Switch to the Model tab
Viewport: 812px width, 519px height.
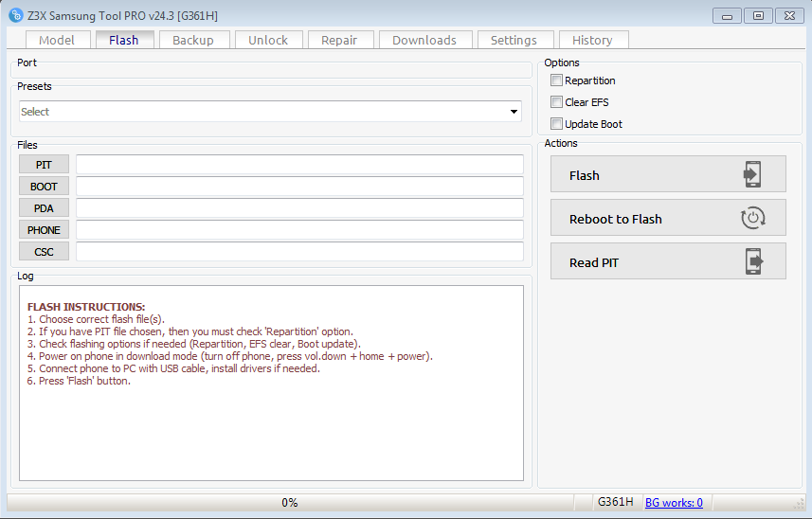[x=57, y=40]
